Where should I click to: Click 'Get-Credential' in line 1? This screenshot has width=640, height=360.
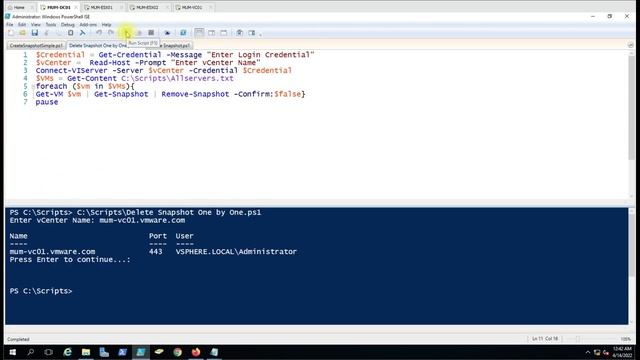[x=130, y=55]
